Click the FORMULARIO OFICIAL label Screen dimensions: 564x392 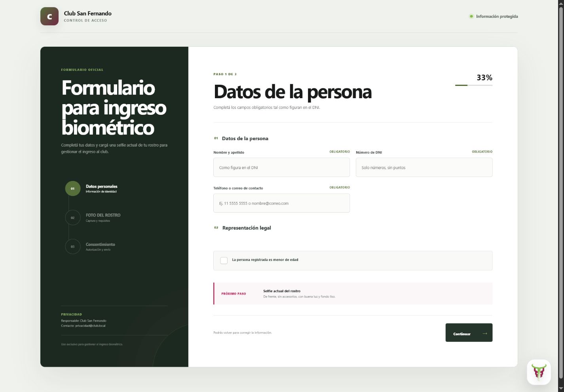pos(82,70)
